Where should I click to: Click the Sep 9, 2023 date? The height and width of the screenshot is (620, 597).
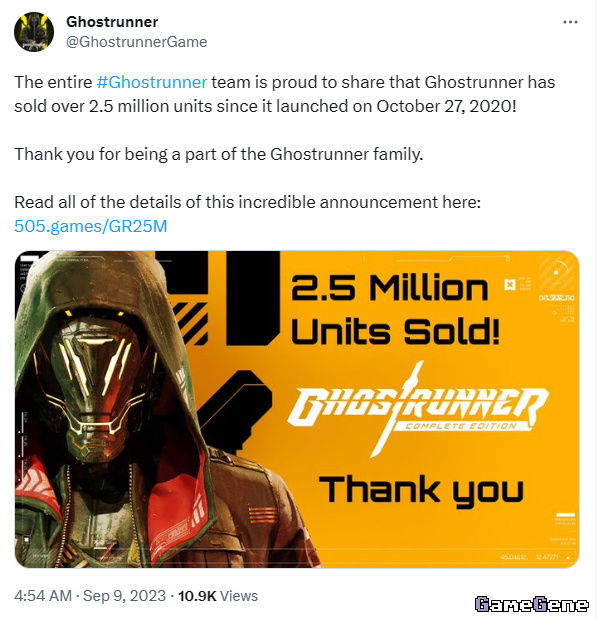tap(124, 595)
